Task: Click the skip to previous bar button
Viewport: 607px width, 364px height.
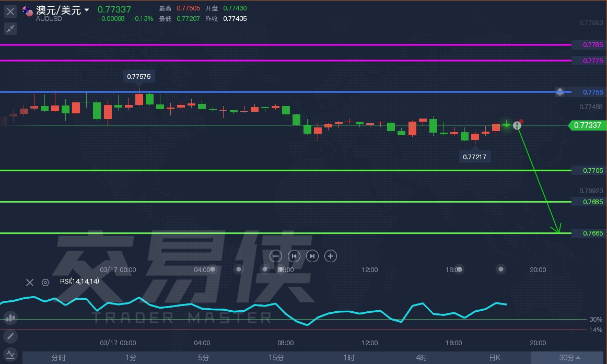Action: (294, 256)
